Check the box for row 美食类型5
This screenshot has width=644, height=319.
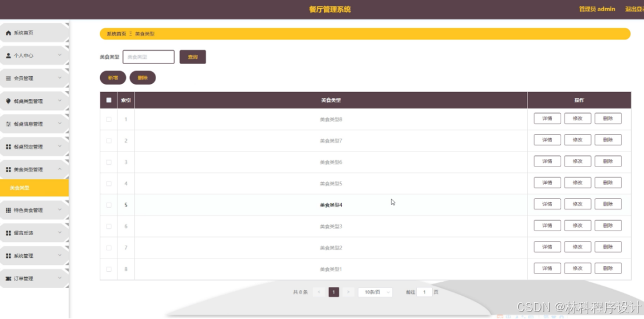tap(109, 183)
